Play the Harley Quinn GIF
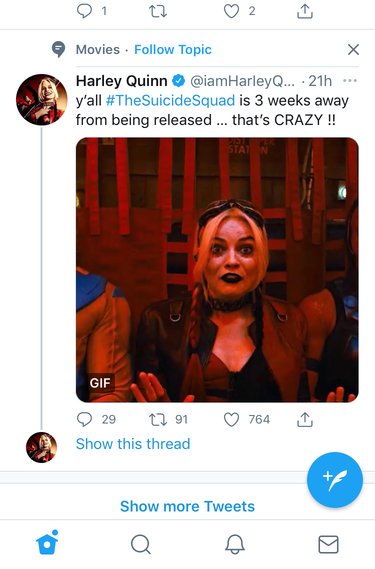Screen dimensions: 375x569 tap(217, 270)
